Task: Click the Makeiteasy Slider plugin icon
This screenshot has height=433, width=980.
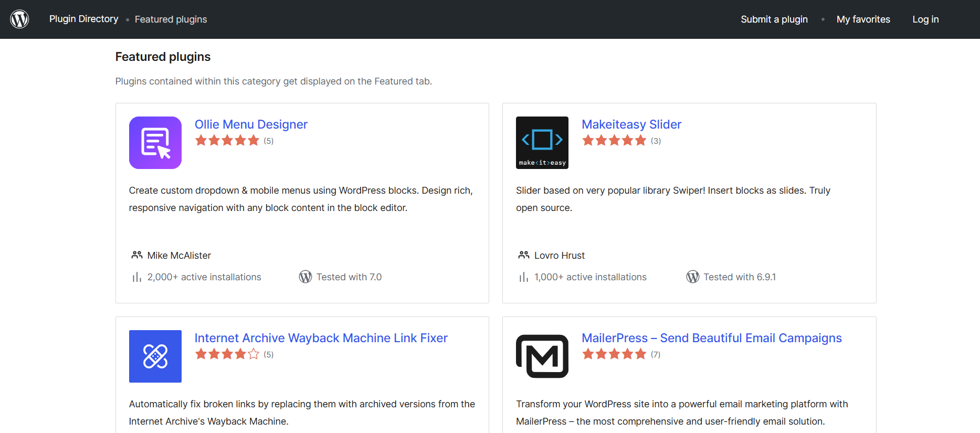Action: [542, 143]
